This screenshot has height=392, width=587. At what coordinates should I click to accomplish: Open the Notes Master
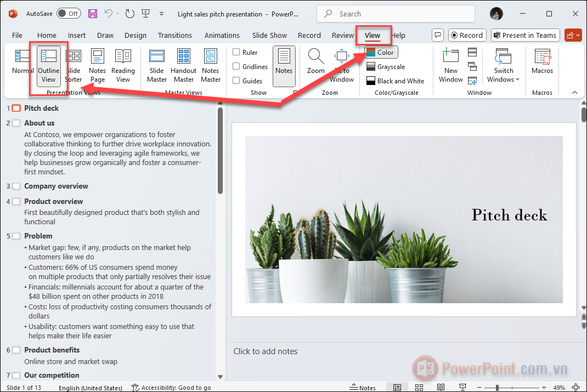(211, 65)
